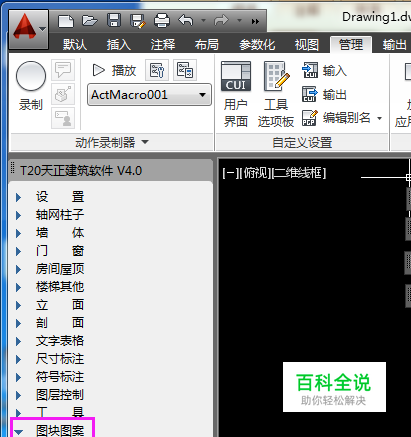Expand the quick access toolbar overflow
This screenshot has width=411, height=437.
pos(255,21)
